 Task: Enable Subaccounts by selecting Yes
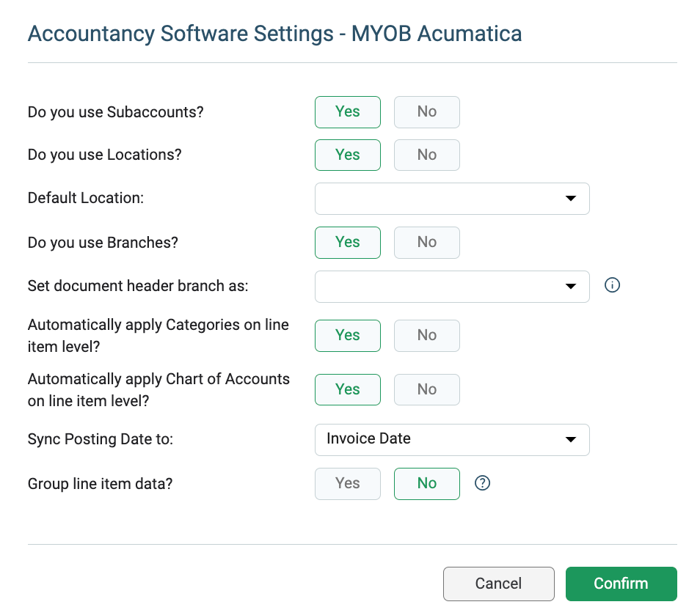coord(347,111)
